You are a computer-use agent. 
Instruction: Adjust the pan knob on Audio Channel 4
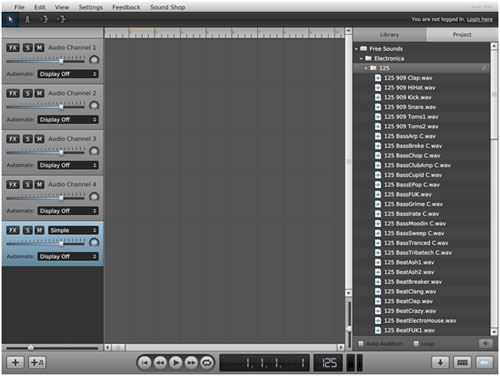(x=94, y=197)
